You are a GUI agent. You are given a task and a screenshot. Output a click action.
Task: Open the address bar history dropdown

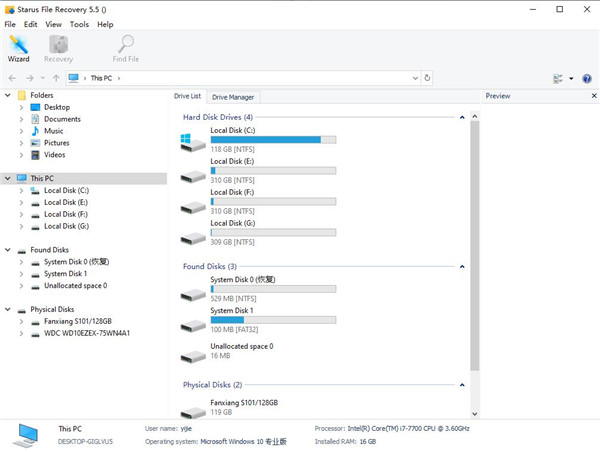(414, 78)
